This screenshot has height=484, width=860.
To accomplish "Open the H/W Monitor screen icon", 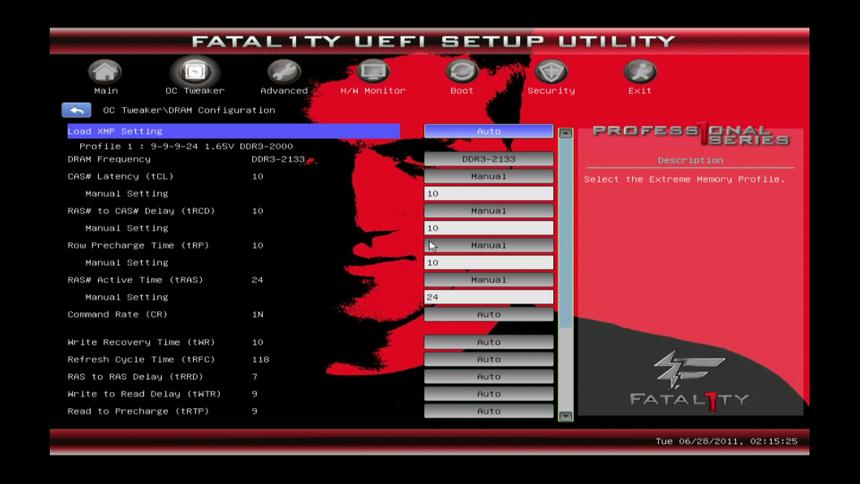I will click(373, 71).
